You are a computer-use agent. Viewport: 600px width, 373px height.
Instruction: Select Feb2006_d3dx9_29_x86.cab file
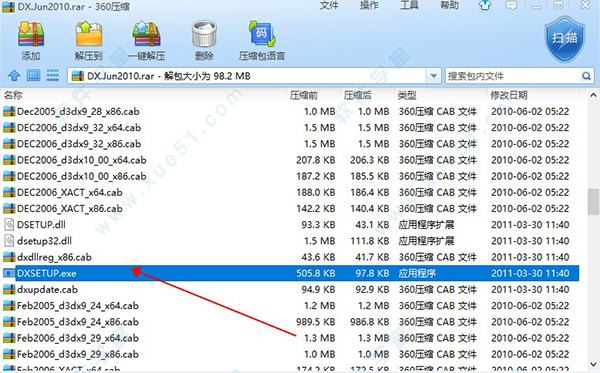click(78, 354)
